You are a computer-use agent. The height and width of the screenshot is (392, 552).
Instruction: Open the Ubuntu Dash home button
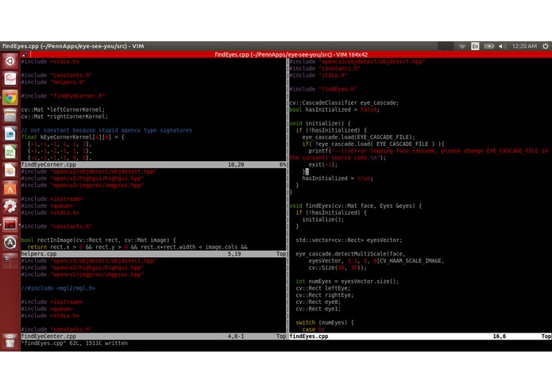tap(10, 61)
